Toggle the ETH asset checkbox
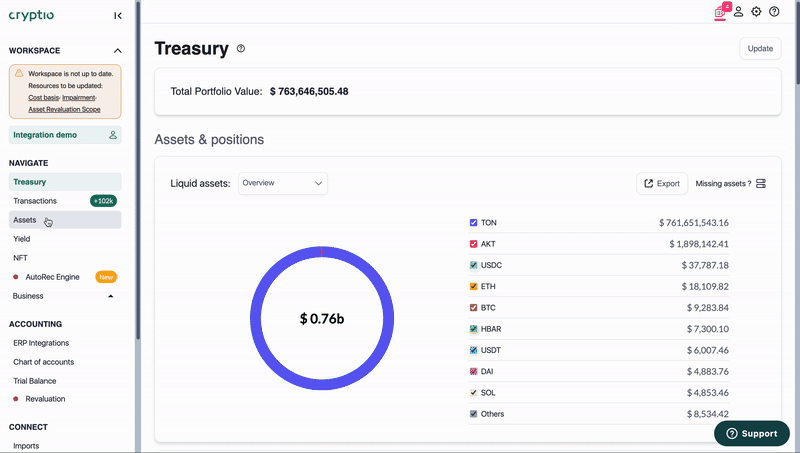Viewport: 800px width, 453px height. click(473, 286)
